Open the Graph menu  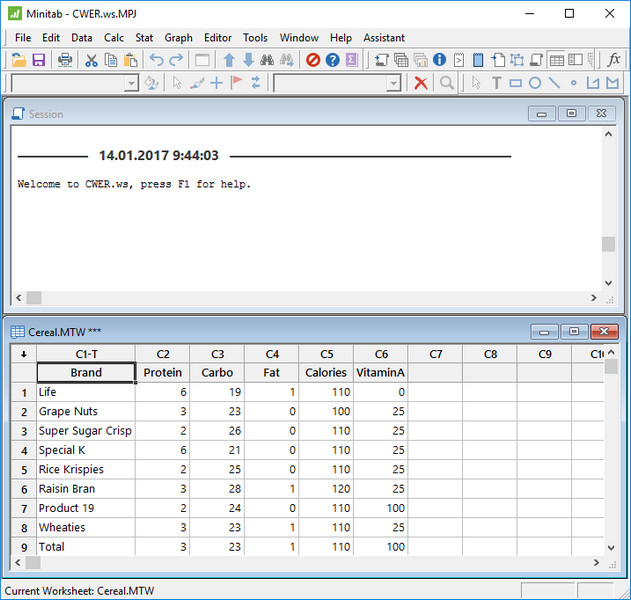coord(178,38)
